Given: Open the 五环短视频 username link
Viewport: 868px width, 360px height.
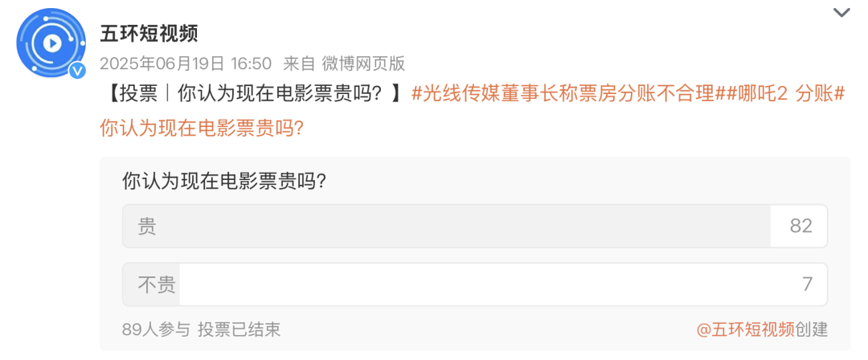Looking at the screenshot, I should tap(149, 34).
